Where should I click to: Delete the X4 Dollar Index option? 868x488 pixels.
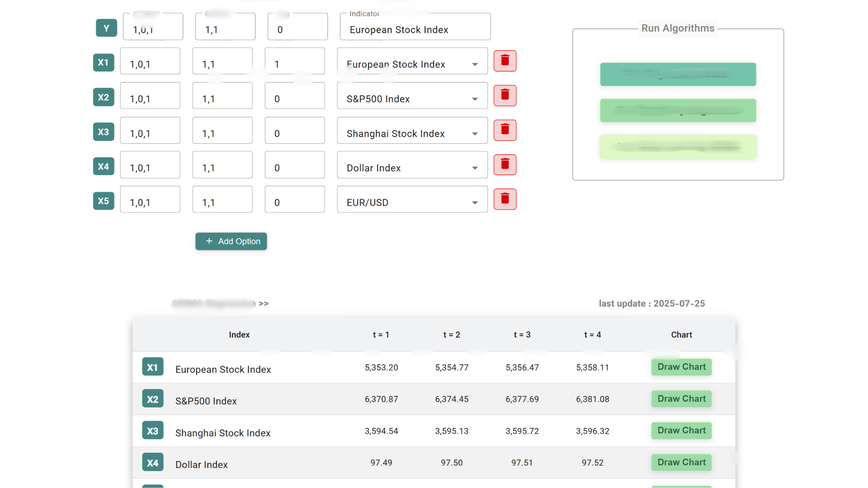505,164
